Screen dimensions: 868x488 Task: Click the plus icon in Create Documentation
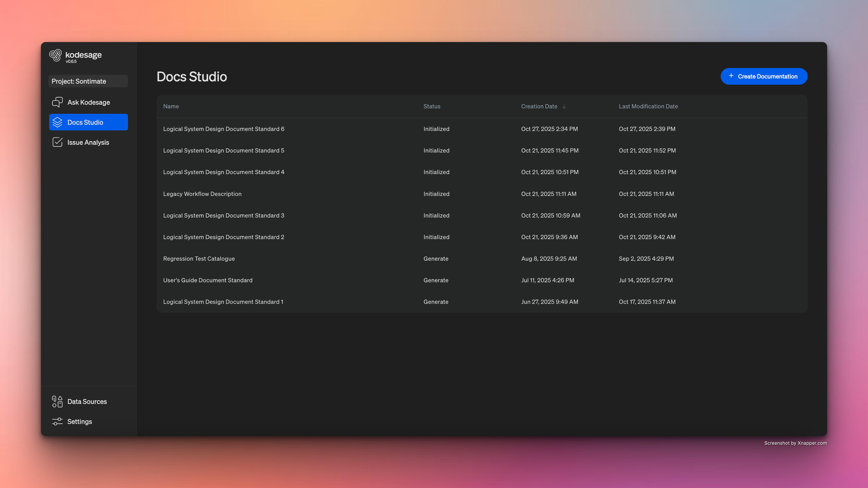[x=731, y=76]
